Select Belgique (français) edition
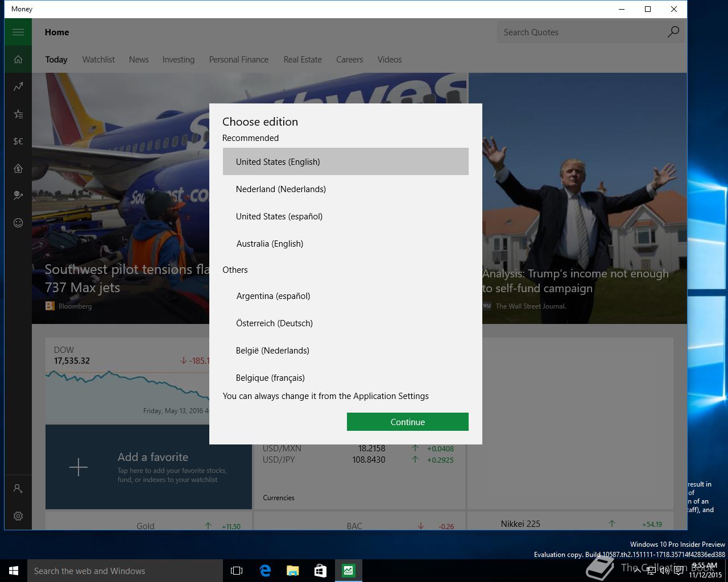This screenshot has height=582, width=728. [346, 376]
